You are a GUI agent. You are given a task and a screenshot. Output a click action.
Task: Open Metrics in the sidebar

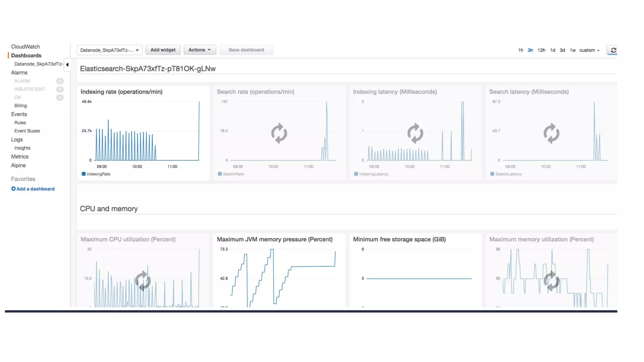click(20, 156)
